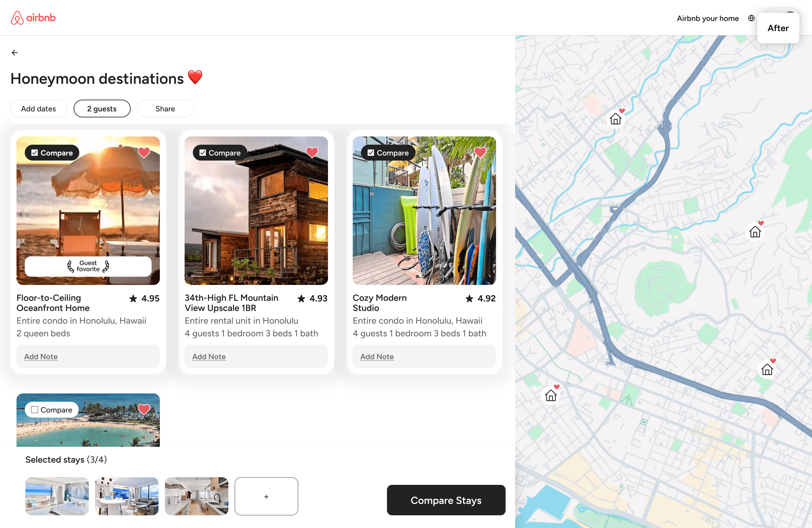
Task: Click the topmost house marker on map
Action: (x=616, y=119)
